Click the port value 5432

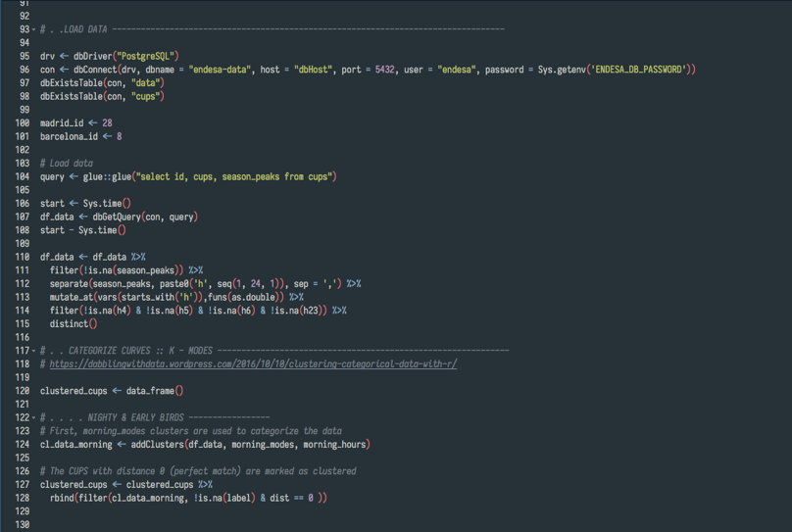(x=386, y=70)
